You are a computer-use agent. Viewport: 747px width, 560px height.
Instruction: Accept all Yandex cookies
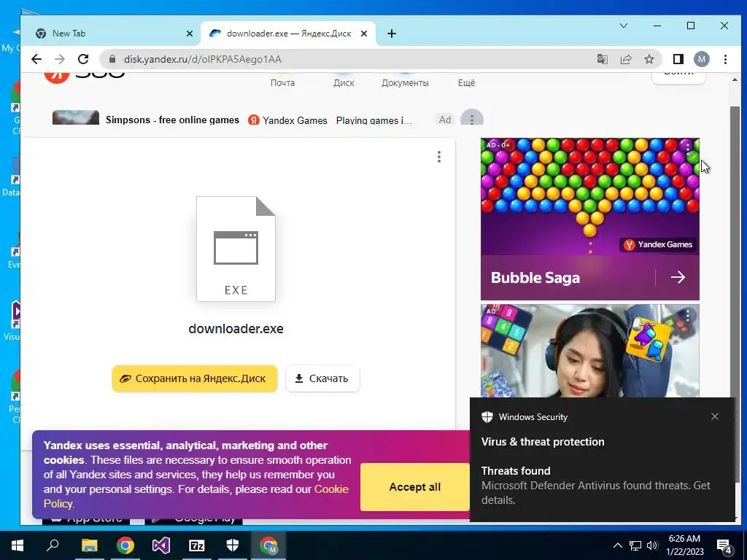pyautogui.click(x=415, y=486)
